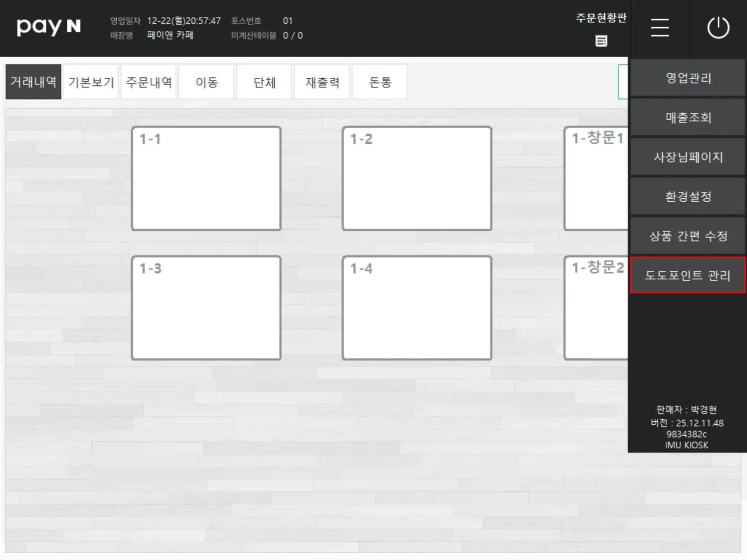This screenshot has height=560, width=747.
Task: Click the pay N logo
Action: [49, 27]
